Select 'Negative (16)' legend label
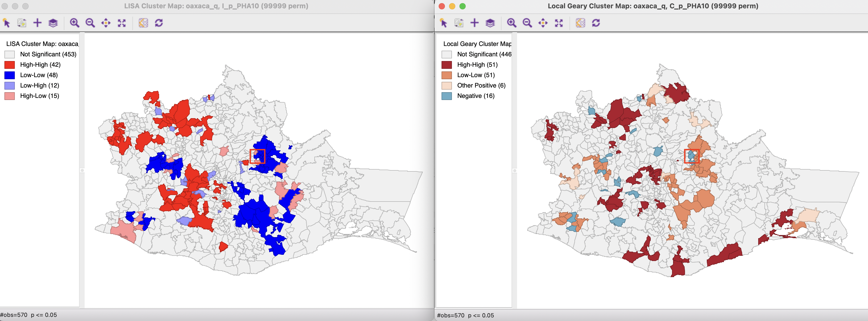 click(x=476, y=96)
